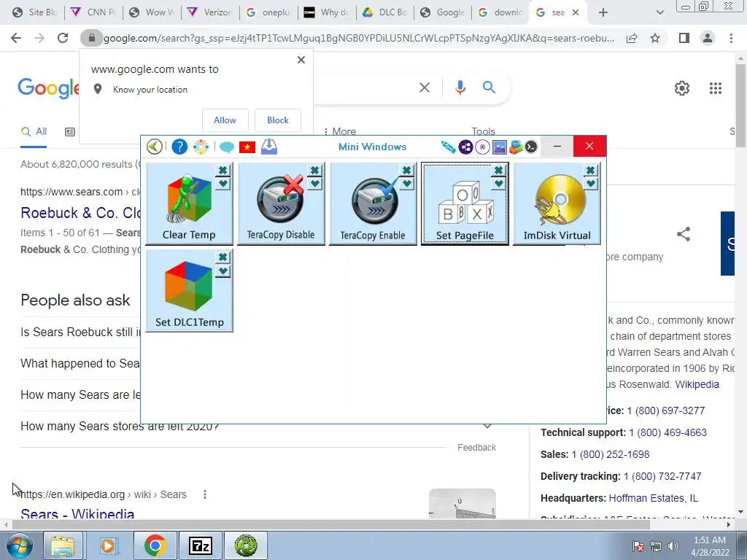Select the All search results tab
Screen dimensions: 747x560
click(34, 131)
